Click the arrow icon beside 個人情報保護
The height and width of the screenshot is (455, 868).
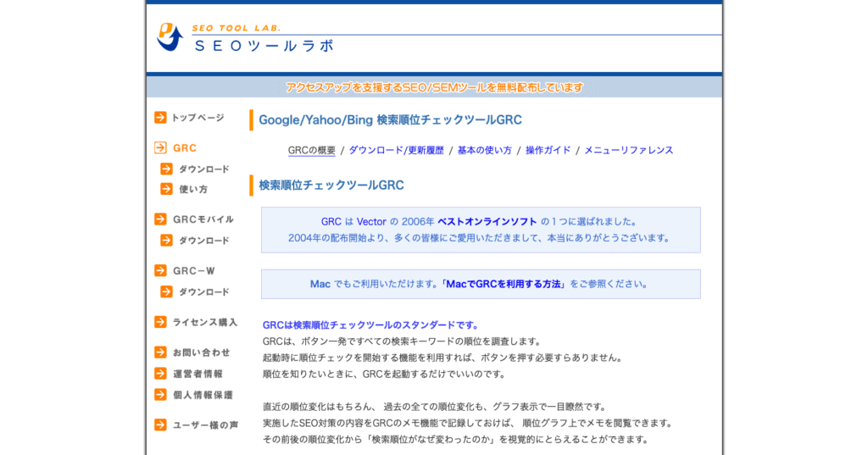pos(160,394)
